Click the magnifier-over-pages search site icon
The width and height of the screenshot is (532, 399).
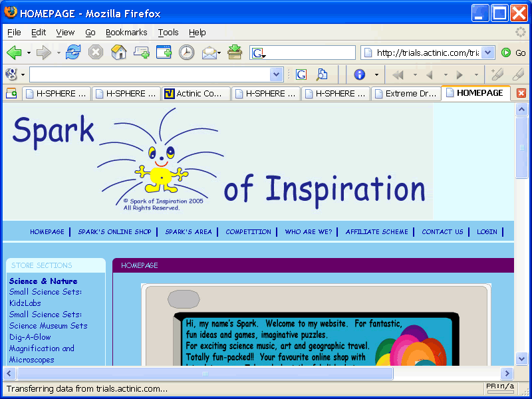pos(322,74)
